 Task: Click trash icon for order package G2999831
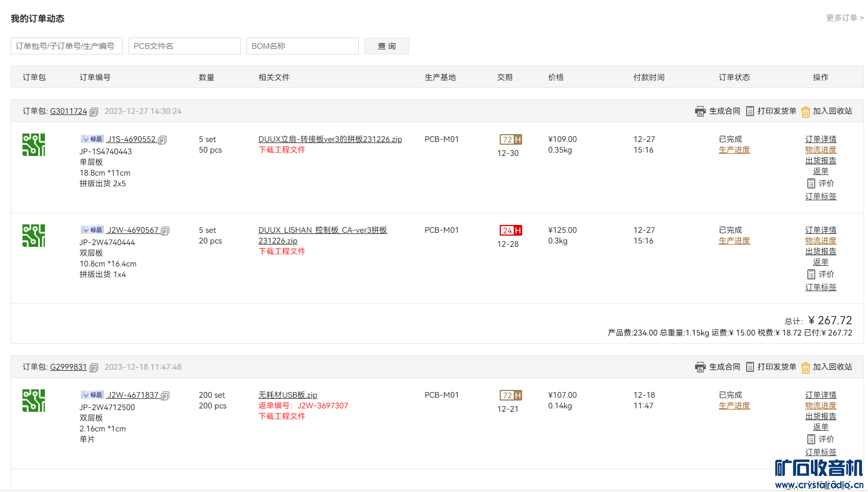pyautogui.click(x=806, y=367)
